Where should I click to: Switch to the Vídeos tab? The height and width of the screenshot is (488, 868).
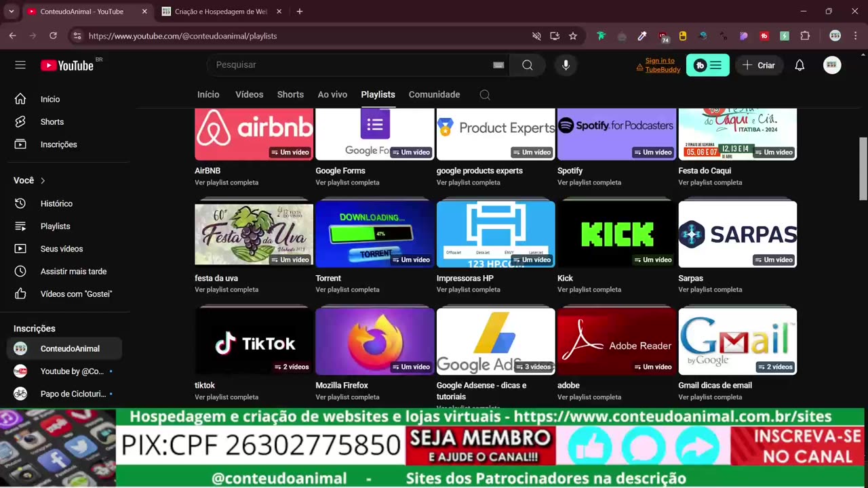[x=249, y=95]
